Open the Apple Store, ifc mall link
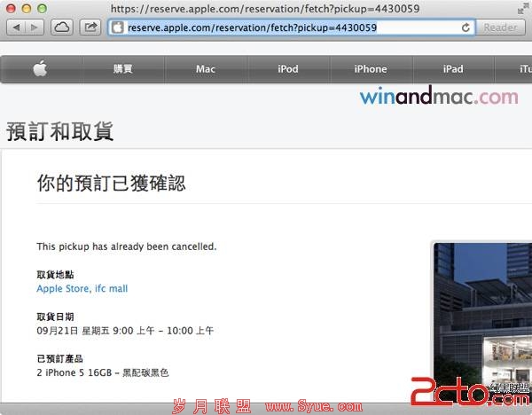Screen dimensions: 532x415 [x=82, y=289]
